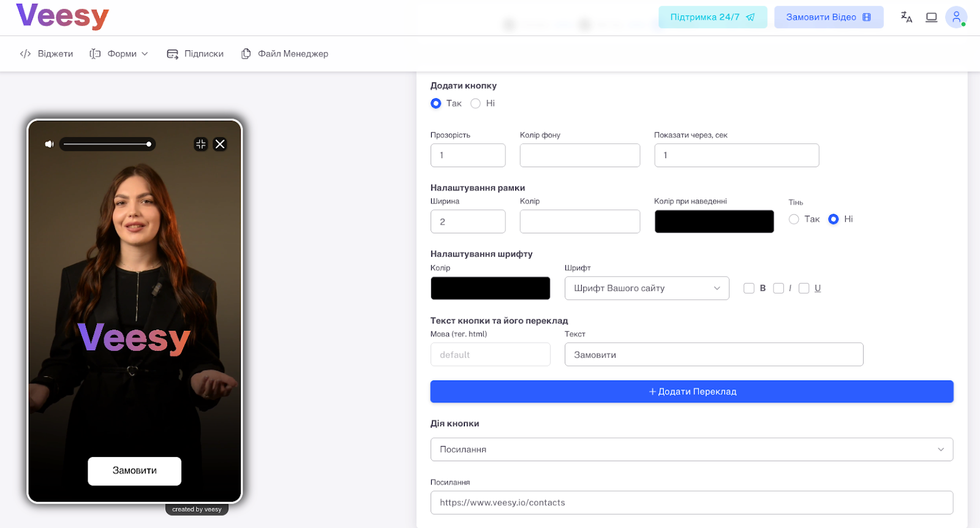Click the Текст field containing Замовити
This screenshot has height=528, width=980.
click(x=714, y=355)
